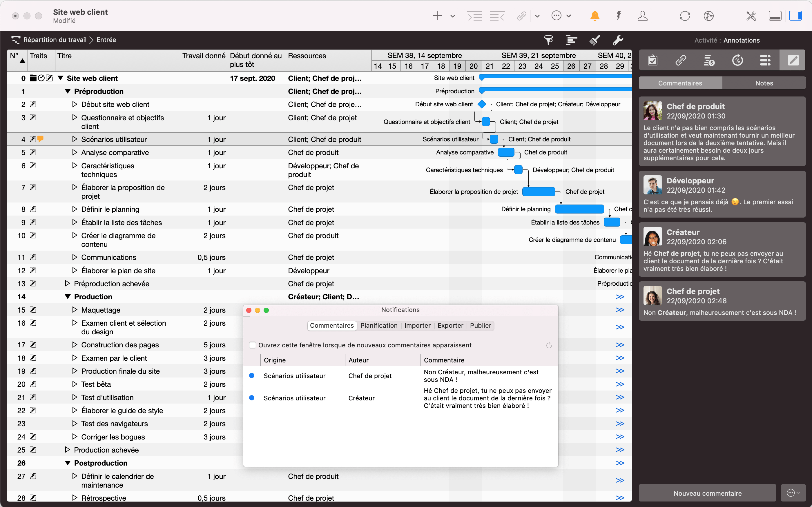Select the Planification tab in Notifications window

(x=378, y=325)
